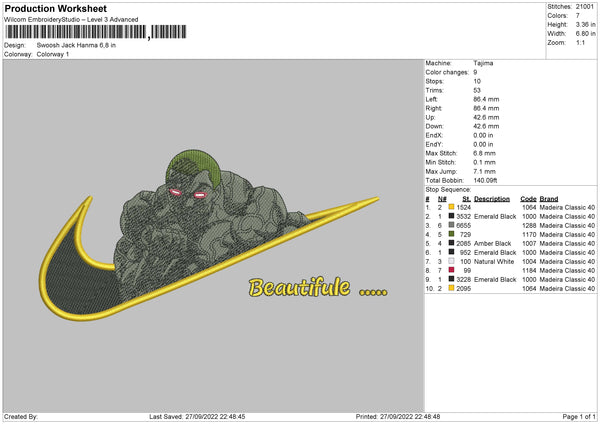
Task: Click the 'N#' column header
Action: 442,199
